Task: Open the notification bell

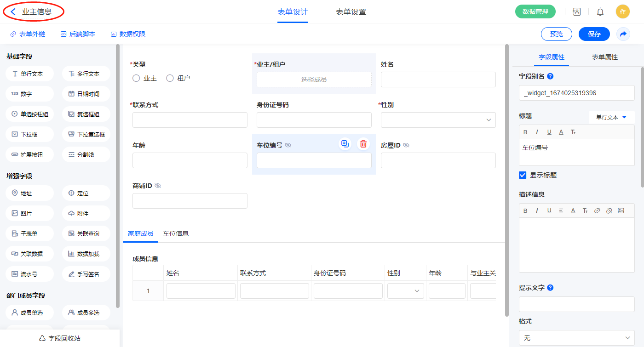Action: click(600, 12)
